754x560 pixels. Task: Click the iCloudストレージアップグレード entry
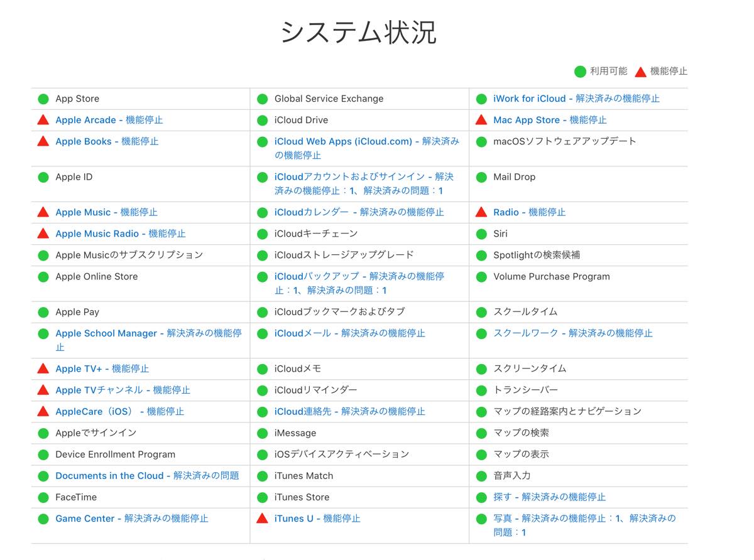344,255
